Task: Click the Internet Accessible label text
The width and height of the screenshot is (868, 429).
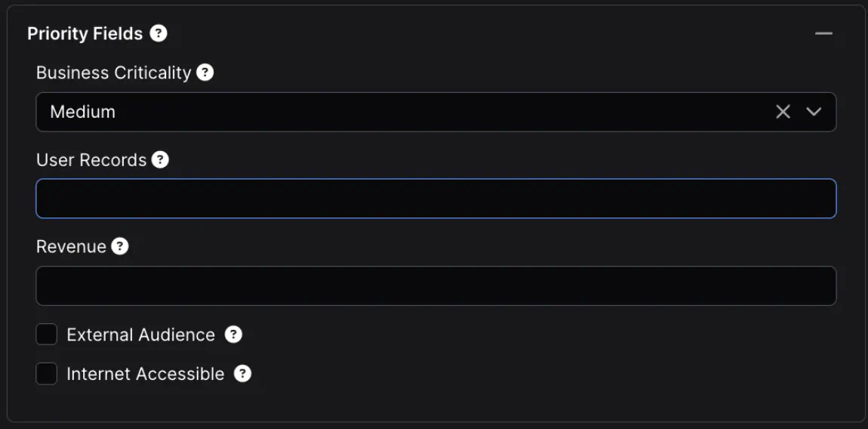Action: click(x=145, y=374)
